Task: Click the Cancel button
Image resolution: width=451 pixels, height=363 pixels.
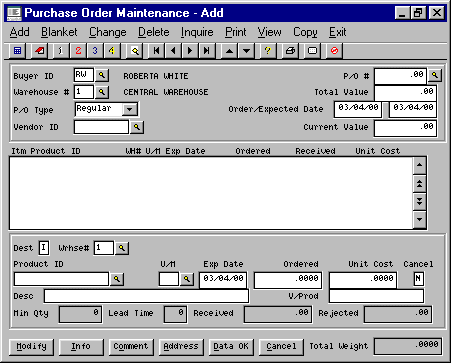Action: [281, 347]
